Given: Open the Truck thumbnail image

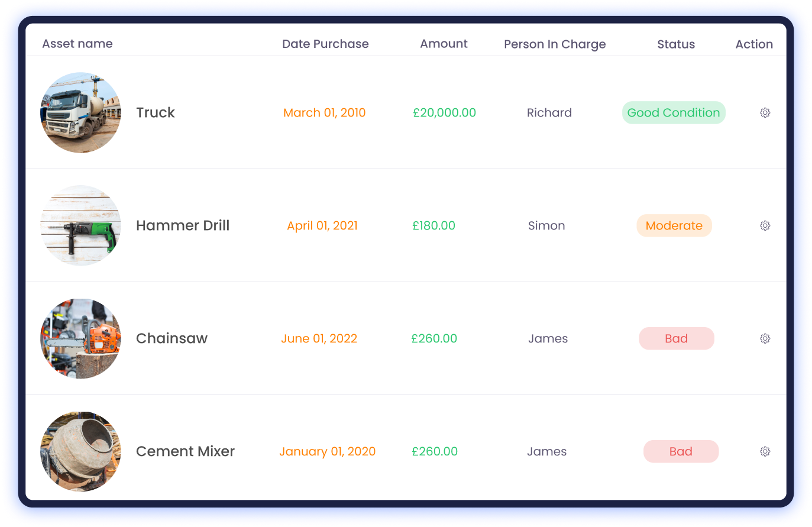Looking at the screenshot, I should [80, 112].
